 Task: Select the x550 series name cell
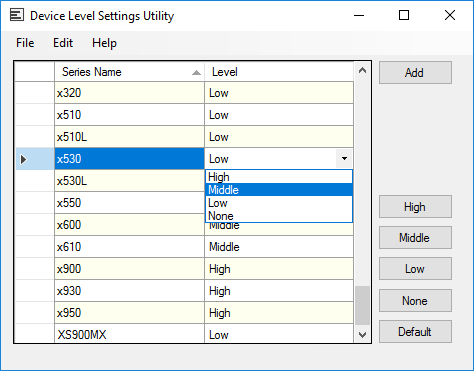pos(129,203)
